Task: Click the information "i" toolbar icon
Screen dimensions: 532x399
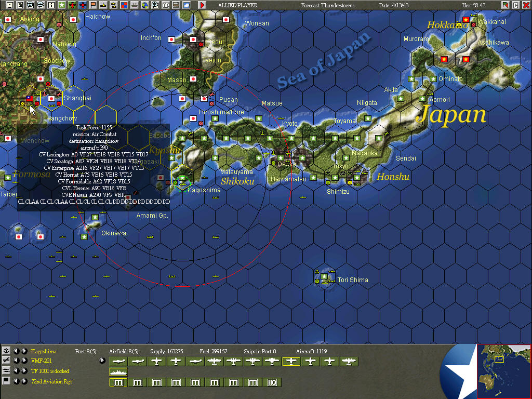Action: (51, 5)
